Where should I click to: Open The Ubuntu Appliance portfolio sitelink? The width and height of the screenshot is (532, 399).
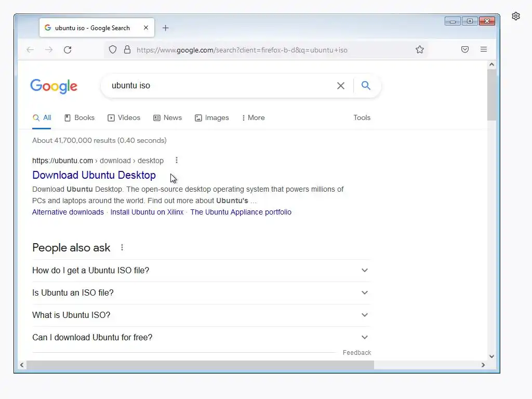(241, 212)
